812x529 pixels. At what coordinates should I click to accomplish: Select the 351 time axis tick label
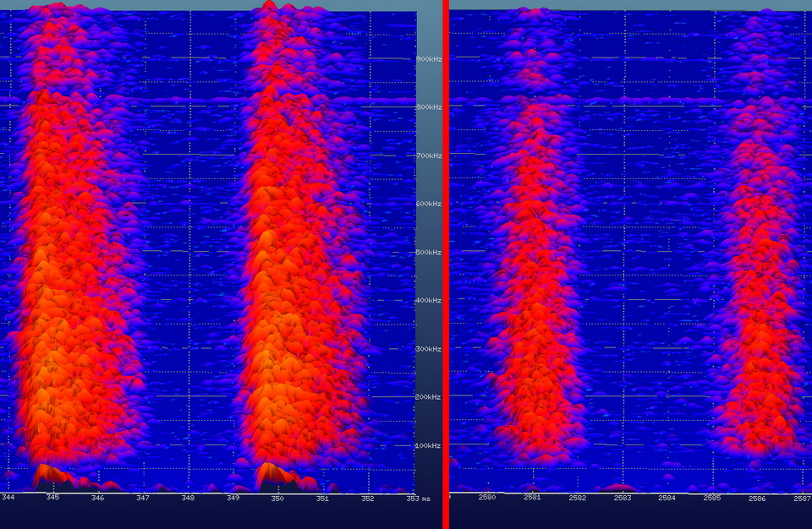tap(322, 499)
